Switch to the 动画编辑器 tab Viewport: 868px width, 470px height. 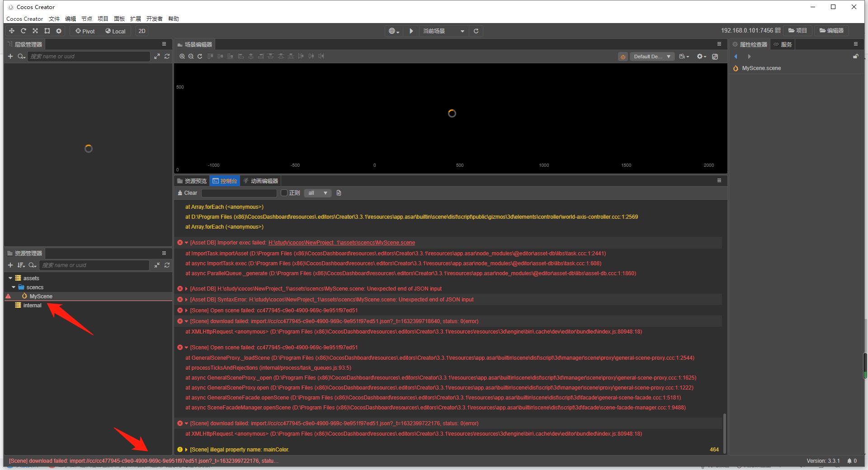click(260, 181)
